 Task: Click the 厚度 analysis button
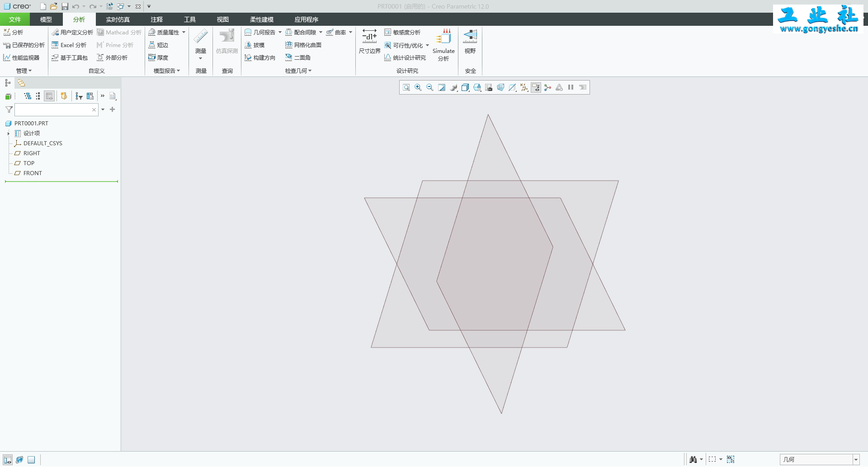(x=159, y=58)
